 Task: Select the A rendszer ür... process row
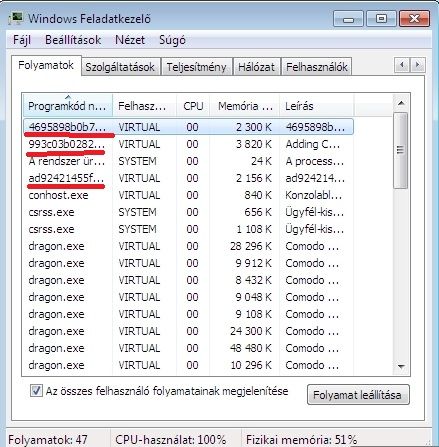tap(188, 161)
